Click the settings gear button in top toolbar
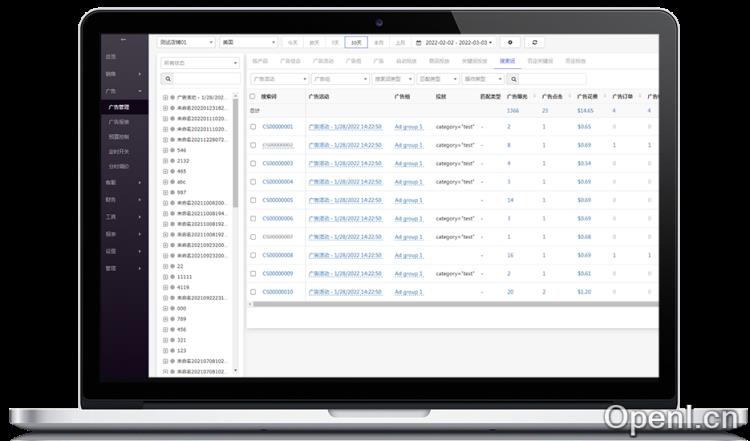Image resolution: width=750 pixels, height=441 pixels. pyautogui.click(x=511, y=43)
